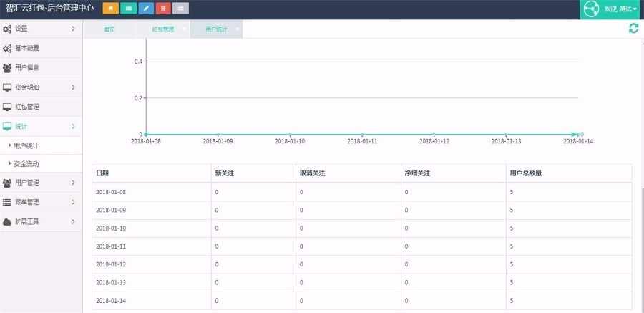
Task: Collapse the 统计 menu chevron
Action: (74, 126)
